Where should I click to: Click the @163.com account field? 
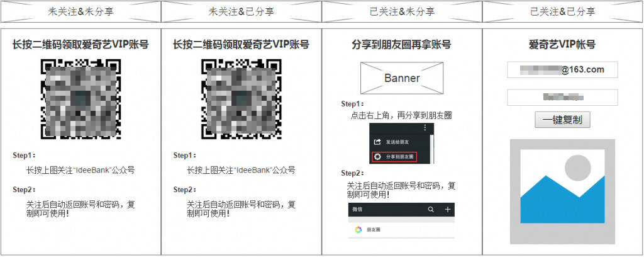coord(562,70)
